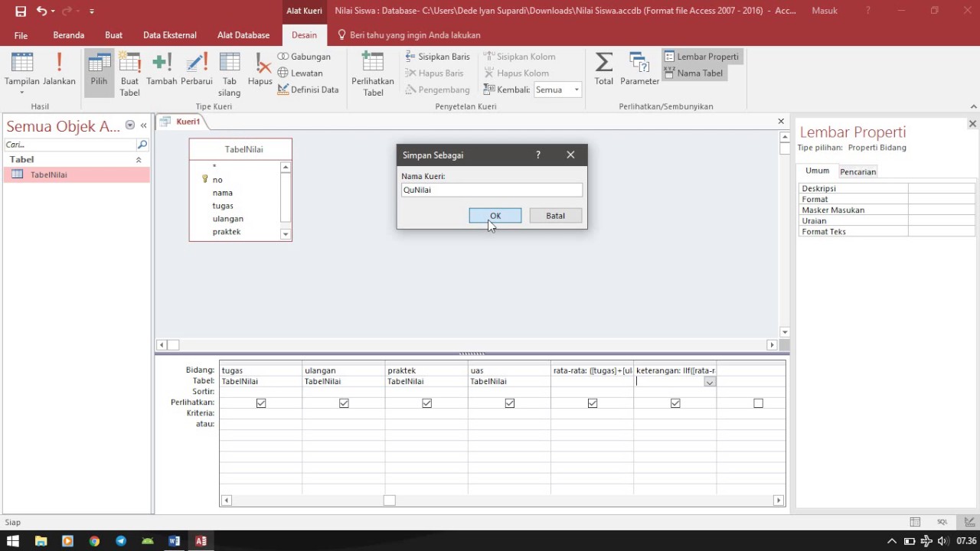Select the Pilih query type icon
This screenshot has height=551, width=980.
pos(99,73)
